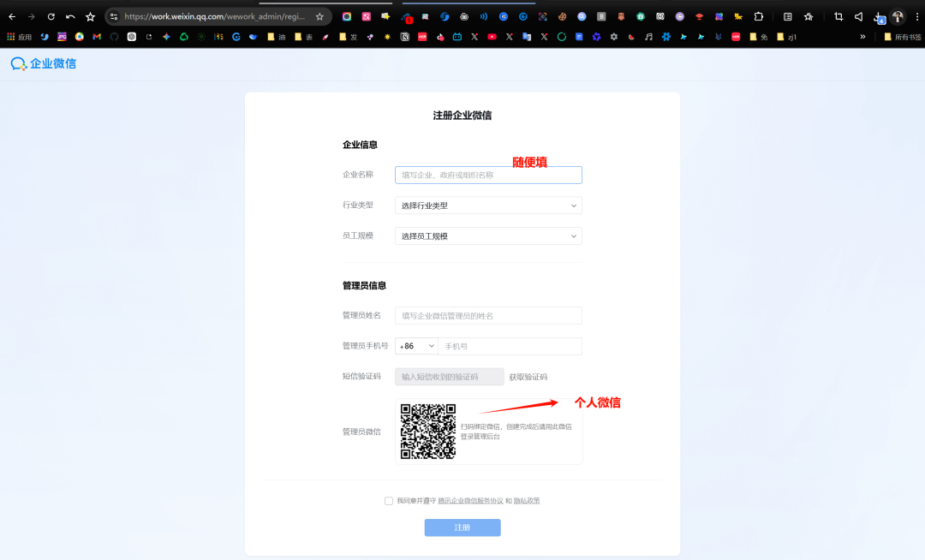Click the 短信验证码 input field
This screenshot has width=925, height=560.
point(450,377)
